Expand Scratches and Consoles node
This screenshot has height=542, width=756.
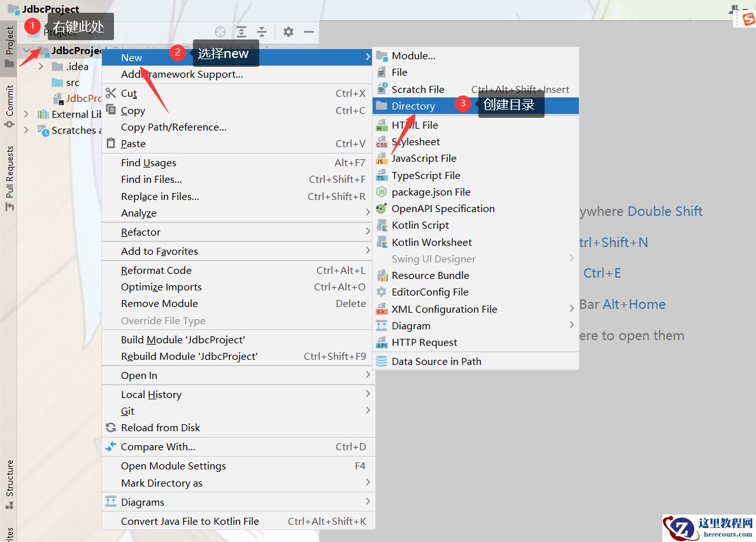click(26, 130)
